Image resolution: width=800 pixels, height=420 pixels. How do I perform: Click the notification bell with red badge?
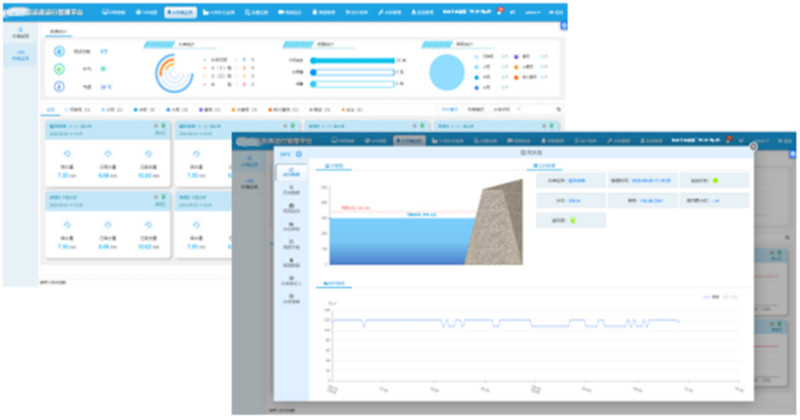tap(499, 11)
